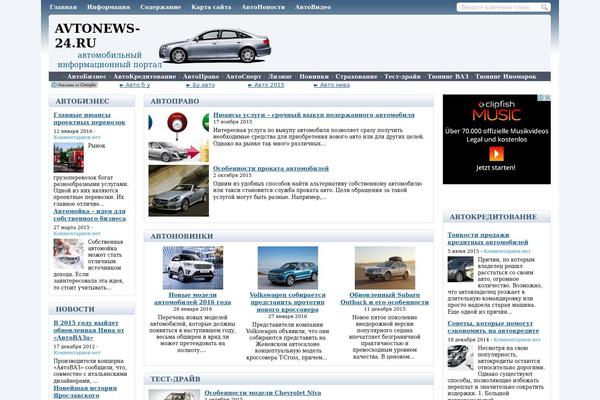Image resolution: width=600 pixels, height=400 pixels.
Task: Click the sketch car thumbnail in credit tips
Action: tap(460, 358)
